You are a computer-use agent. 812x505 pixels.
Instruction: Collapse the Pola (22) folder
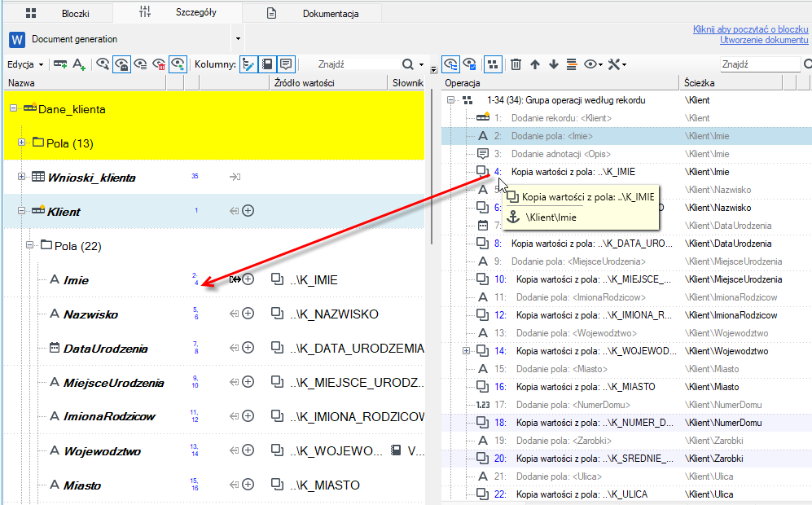[x=29, y=245]
